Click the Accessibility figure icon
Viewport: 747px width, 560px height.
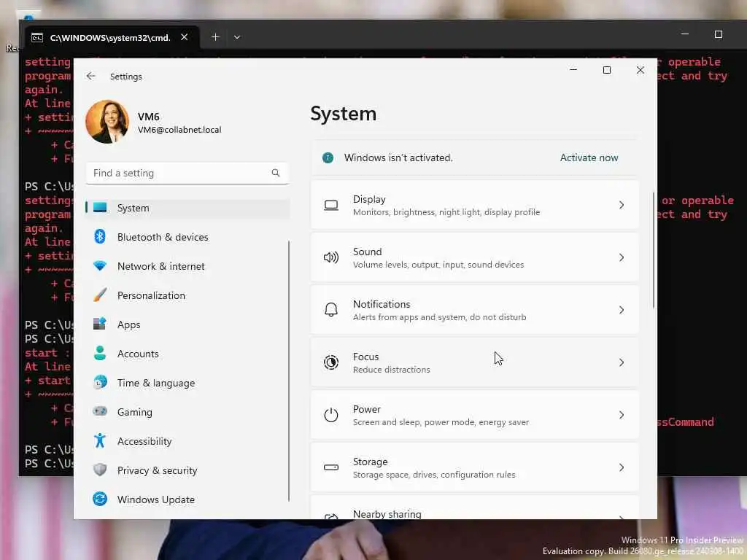[99, 440]
